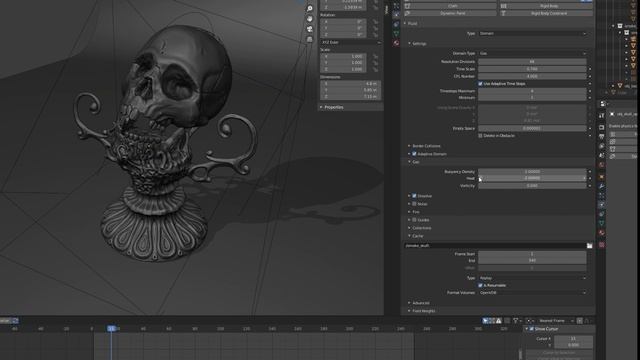
Task: Collapse the Settings subpanel
Action: [x=418, y=43]
